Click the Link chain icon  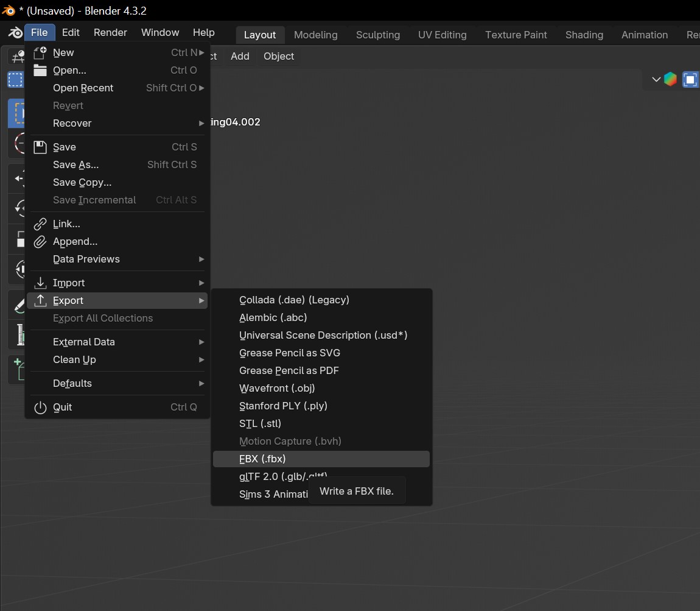tap(40, 224)
